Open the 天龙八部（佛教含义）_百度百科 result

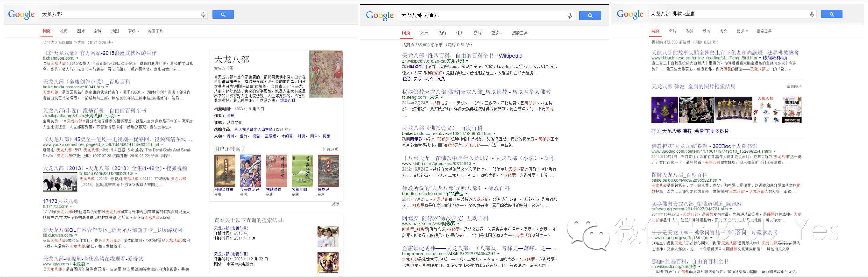pyautogui.click(x=442, y=128)
